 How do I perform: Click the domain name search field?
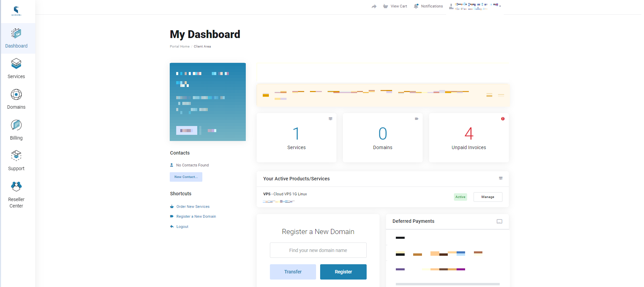(x=318, y=250)
